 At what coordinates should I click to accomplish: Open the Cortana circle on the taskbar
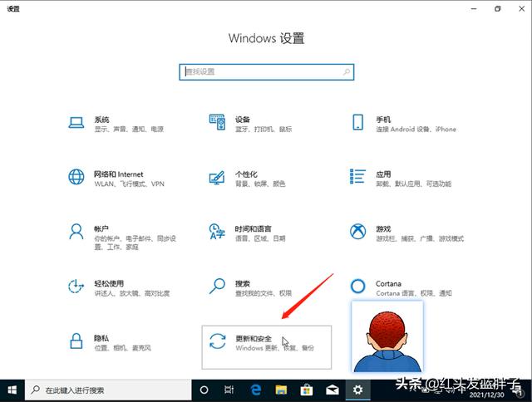[204, 390]
